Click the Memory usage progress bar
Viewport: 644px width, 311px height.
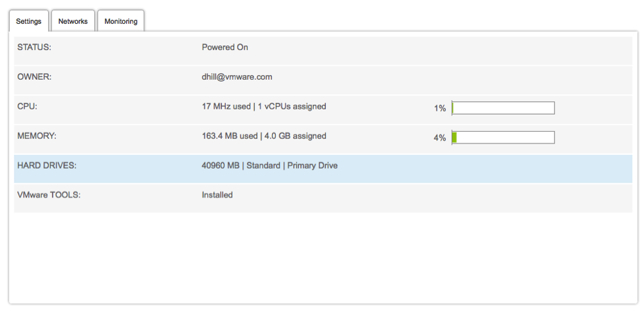(x=503, y=138)
